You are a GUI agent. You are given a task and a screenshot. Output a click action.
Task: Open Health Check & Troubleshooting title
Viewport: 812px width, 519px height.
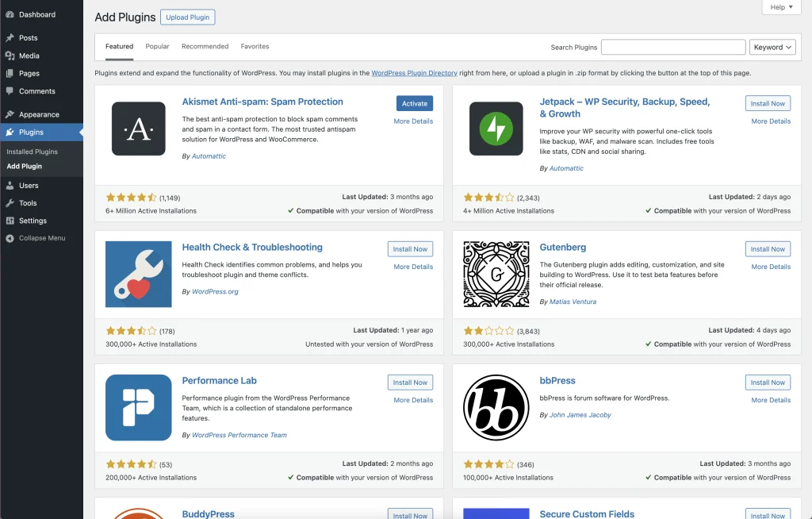252,248
